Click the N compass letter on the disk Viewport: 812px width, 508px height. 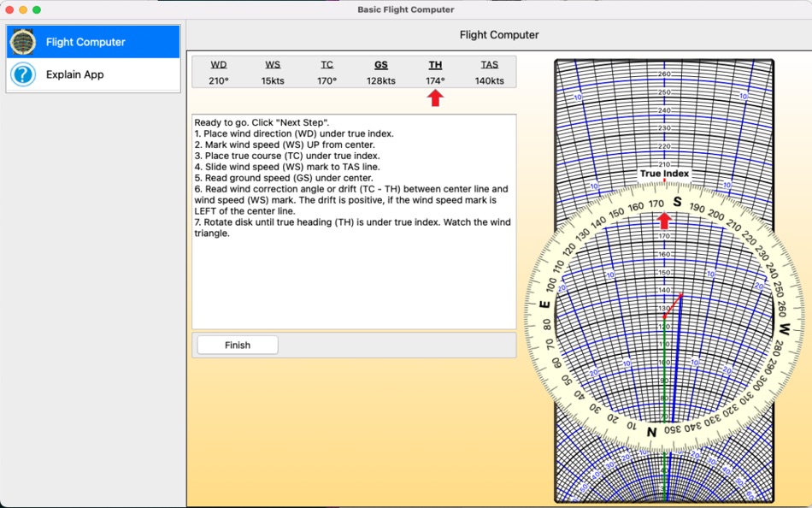tap(651, 432)
